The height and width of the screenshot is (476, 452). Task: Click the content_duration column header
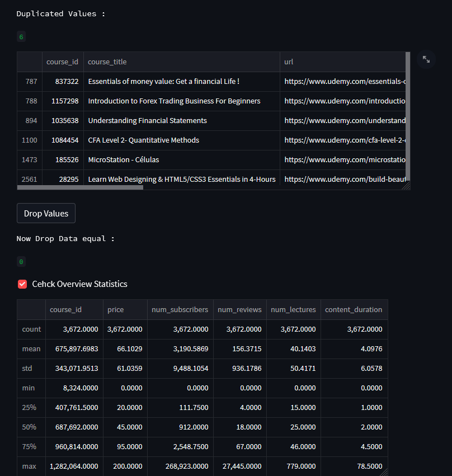point(354,310)
